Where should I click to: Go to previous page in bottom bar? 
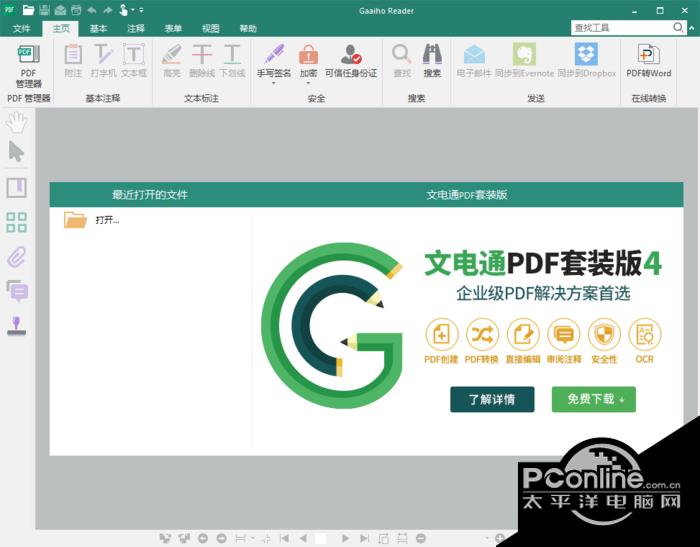click(304, 538)
